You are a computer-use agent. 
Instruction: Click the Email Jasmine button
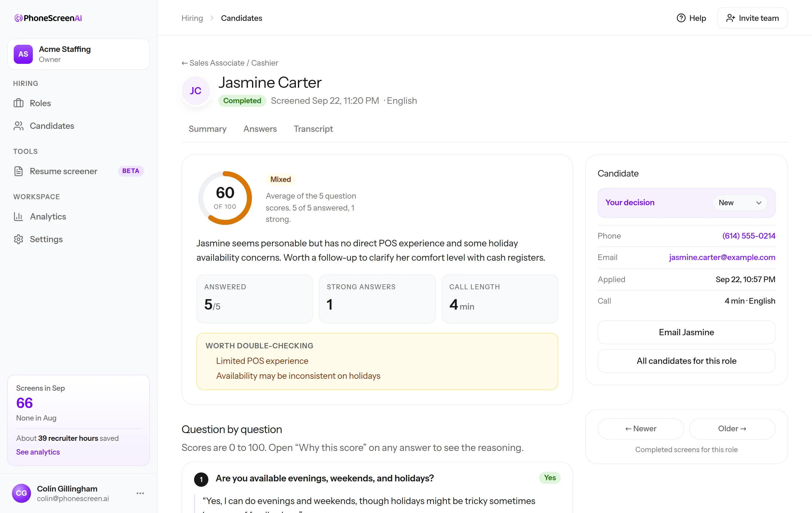(x=686, y=332)
